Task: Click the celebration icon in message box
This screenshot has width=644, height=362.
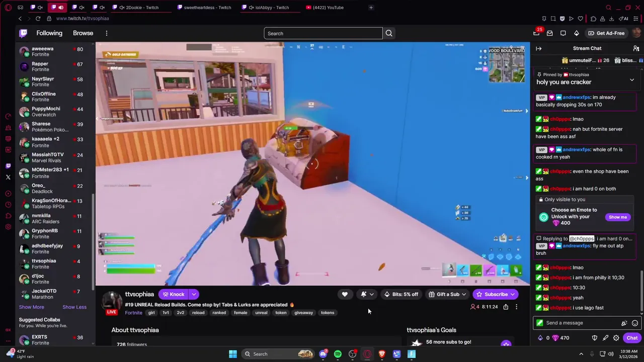Action: point(624,323)
